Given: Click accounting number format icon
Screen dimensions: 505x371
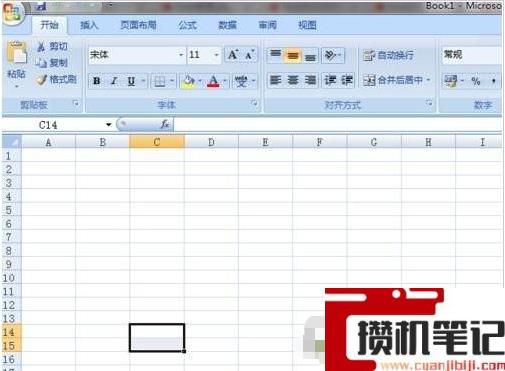Looking at the screenshot, I should click(451, 80).
